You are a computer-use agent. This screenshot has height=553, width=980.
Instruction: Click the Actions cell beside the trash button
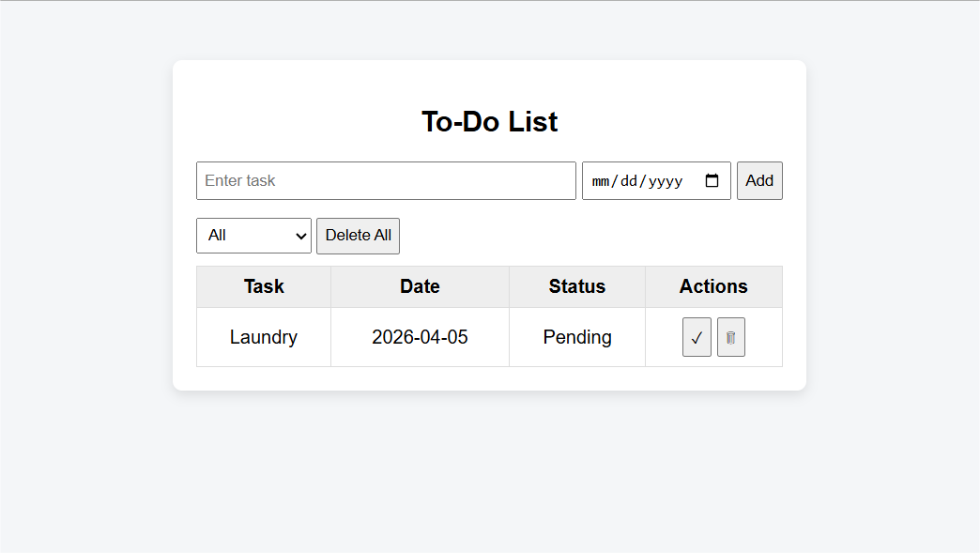(763, 338)
